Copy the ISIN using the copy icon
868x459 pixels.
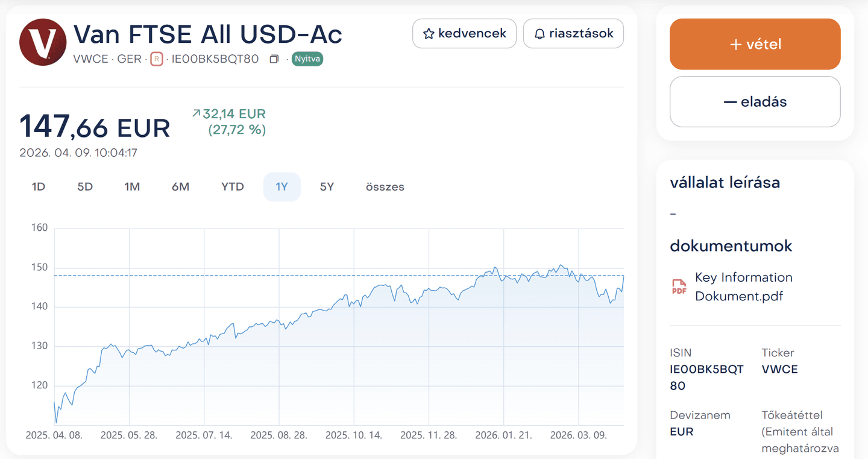tap(274, 59)
